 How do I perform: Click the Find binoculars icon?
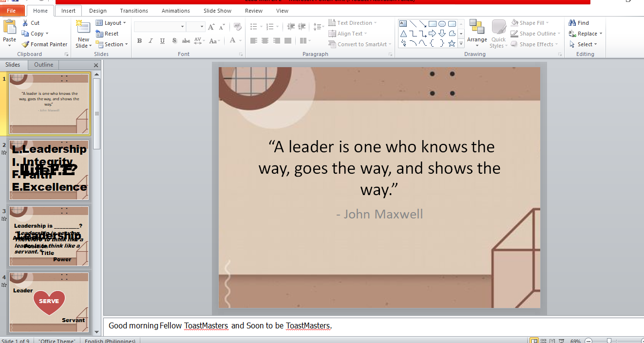(x=572, y=23)
